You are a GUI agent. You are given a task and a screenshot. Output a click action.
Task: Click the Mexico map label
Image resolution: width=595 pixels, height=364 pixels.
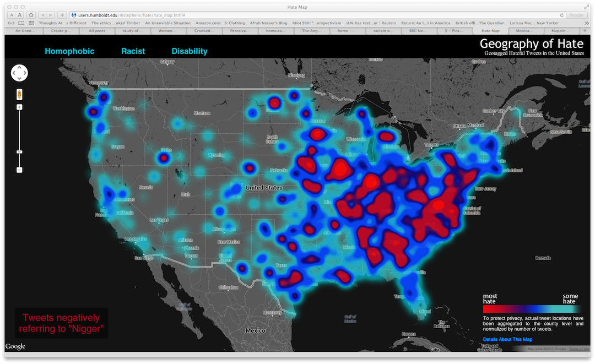256,330
